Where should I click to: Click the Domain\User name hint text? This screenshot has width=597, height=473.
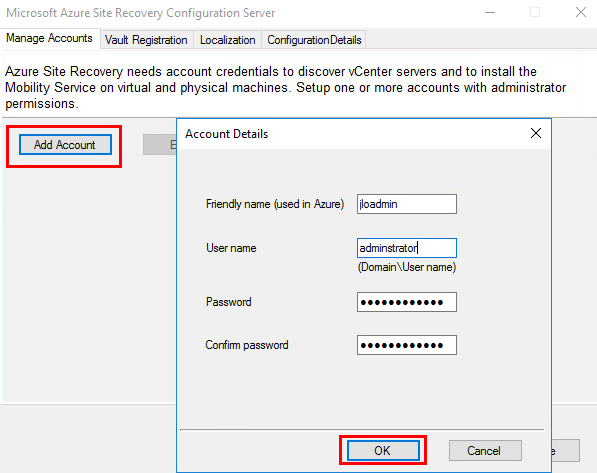click(x=407, y=267)
